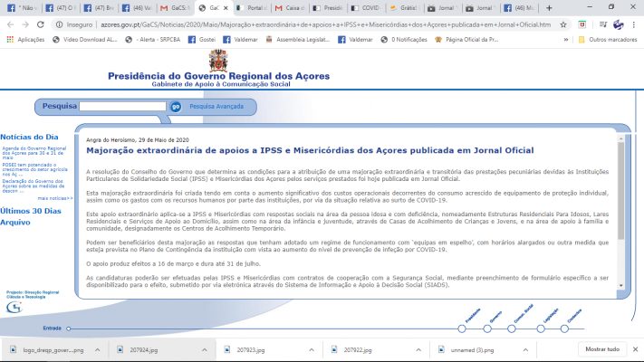644x362 pixels.
Task: Open the Chrome three-dot menu
Action: tap(633, 24)
